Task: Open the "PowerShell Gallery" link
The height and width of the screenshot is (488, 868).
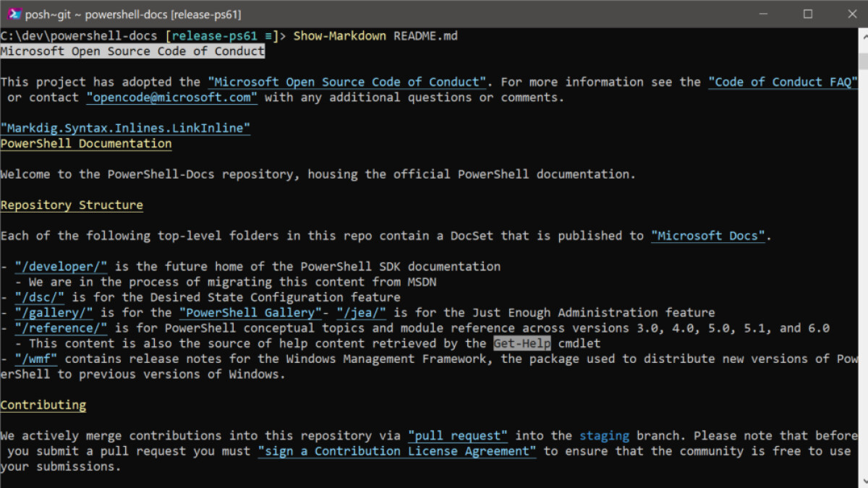Action: pos(250,313)
